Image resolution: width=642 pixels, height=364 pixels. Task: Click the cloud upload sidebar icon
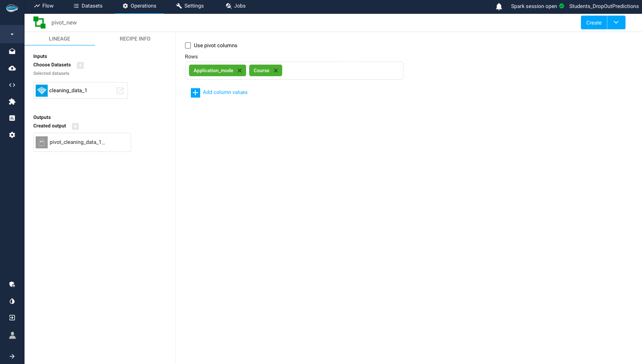12,68
